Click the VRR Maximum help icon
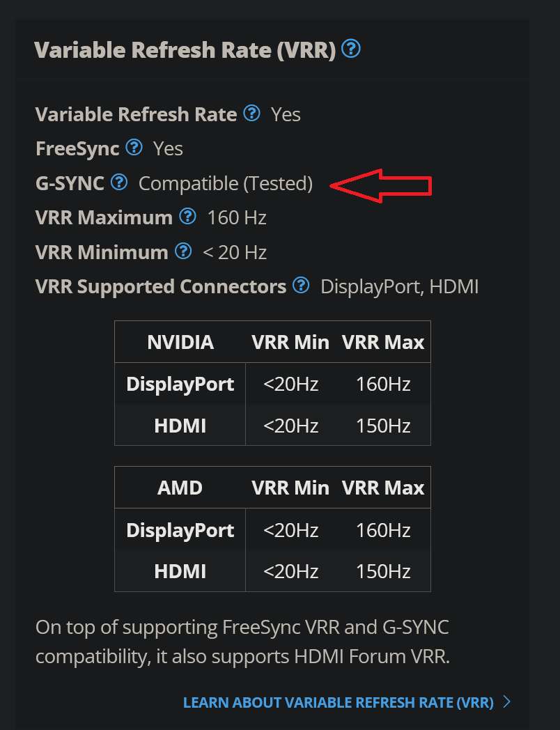The height and width of the screenshot is (730, 560). pyautogui.click(x=187, y=216)
